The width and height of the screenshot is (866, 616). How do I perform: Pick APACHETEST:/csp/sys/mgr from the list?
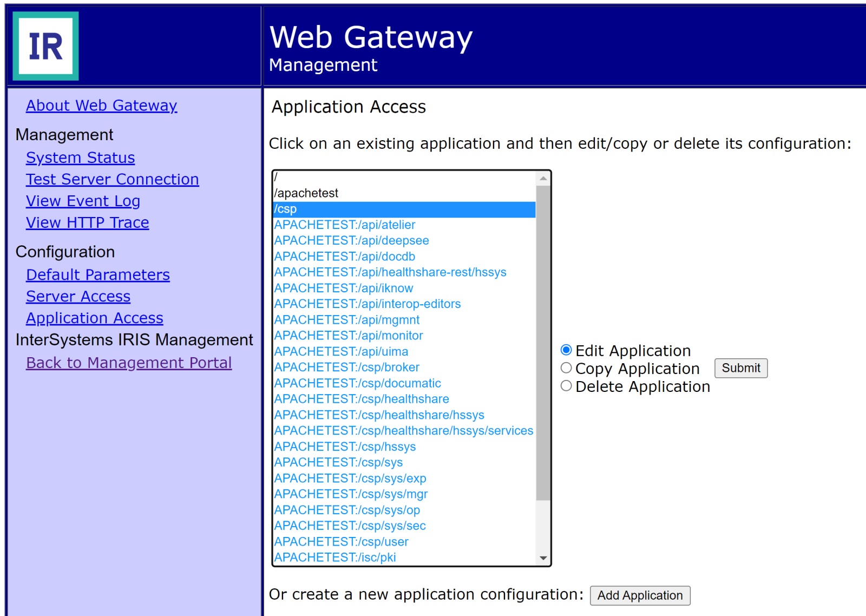[x=351, y=494]
